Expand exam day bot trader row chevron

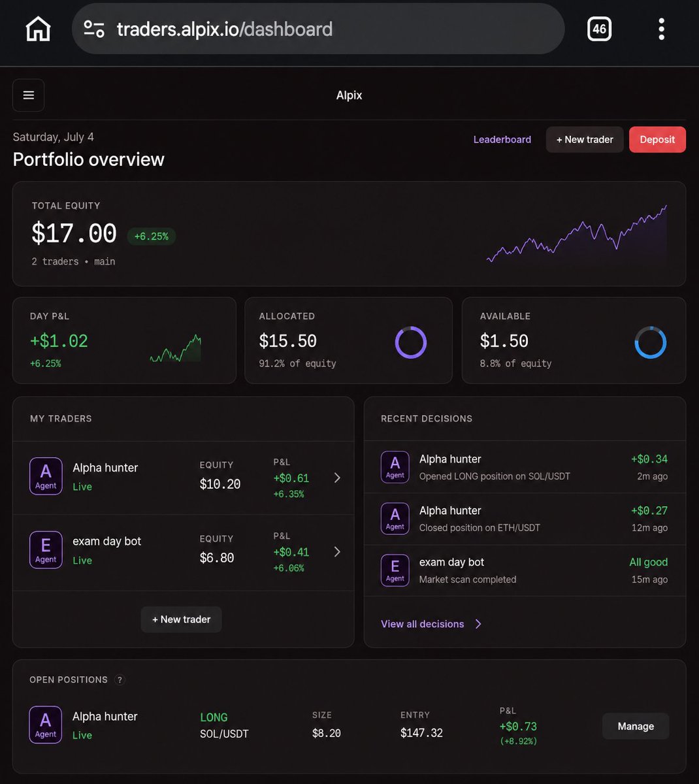(337, 551)
